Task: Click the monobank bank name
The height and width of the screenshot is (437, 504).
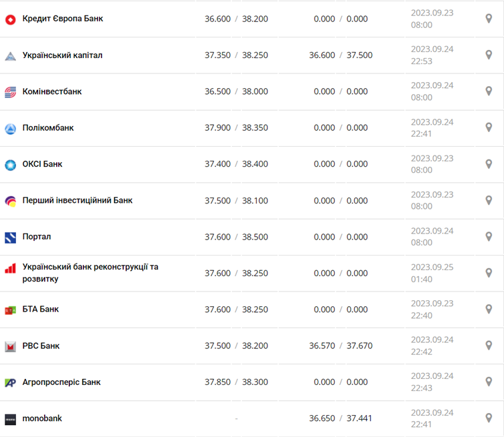Action: coord(43,418)
